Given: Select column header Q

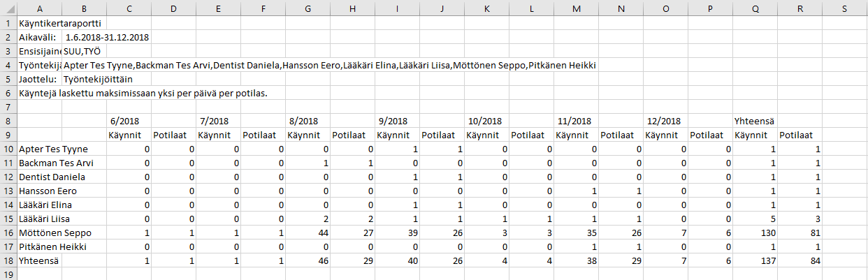Looking at the screenshot, I should click(755, 8).
